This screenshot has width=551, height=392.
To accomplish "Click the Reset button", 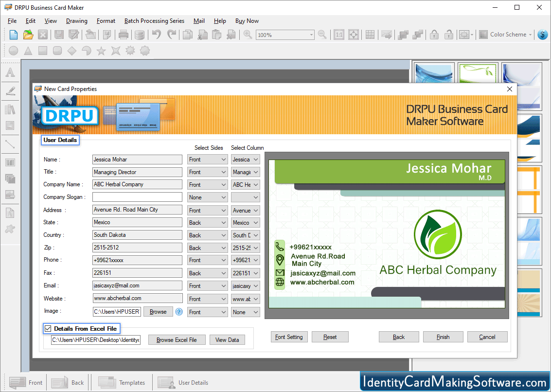I will click(x=330, y=337).
